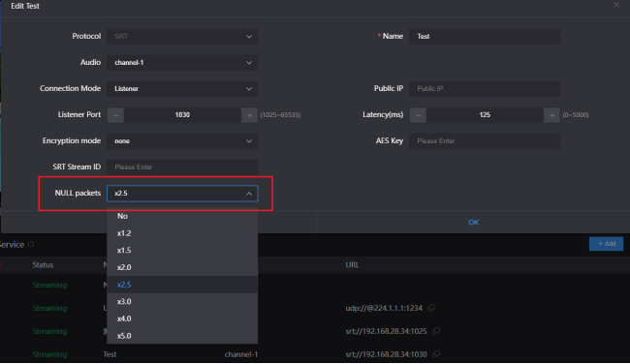The height and width of the screenshot is (364, 630).
Task: Choose x2.0 NULL packets option
Action: point(182,267)
